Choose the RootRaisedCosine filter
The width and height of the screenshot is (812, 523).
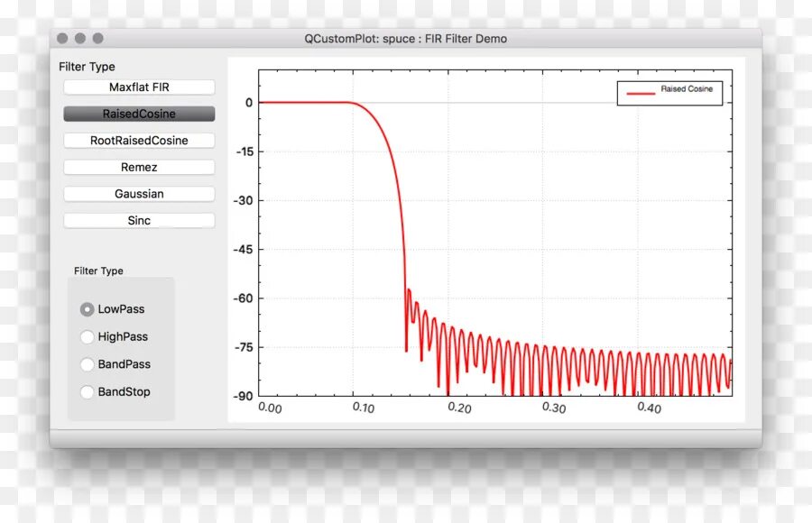pyautogui.click(x=138, y=141)
